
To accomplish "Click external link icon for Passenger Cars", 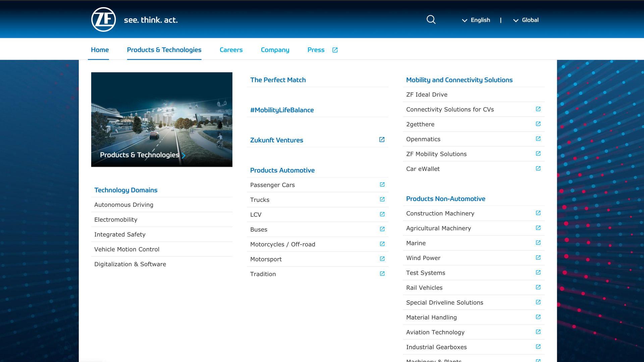I will [382, 185].
